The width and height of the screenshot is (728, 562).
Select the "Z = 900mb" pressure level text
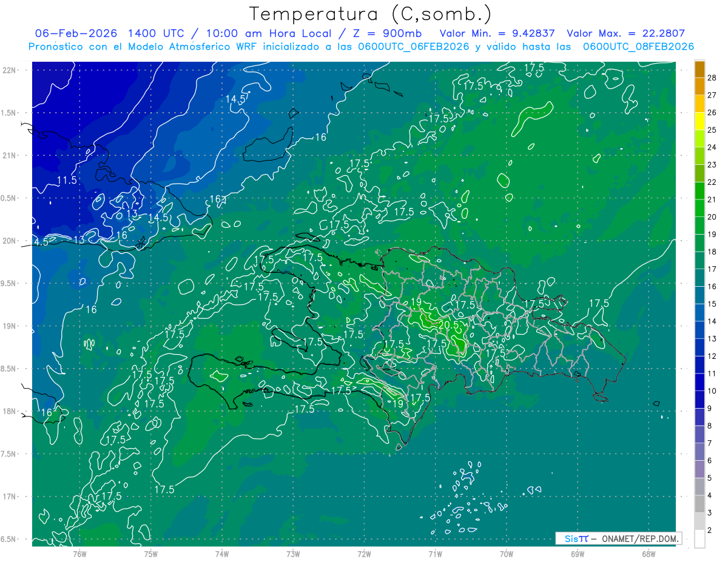pyautogui.click(x=387, y=33)
